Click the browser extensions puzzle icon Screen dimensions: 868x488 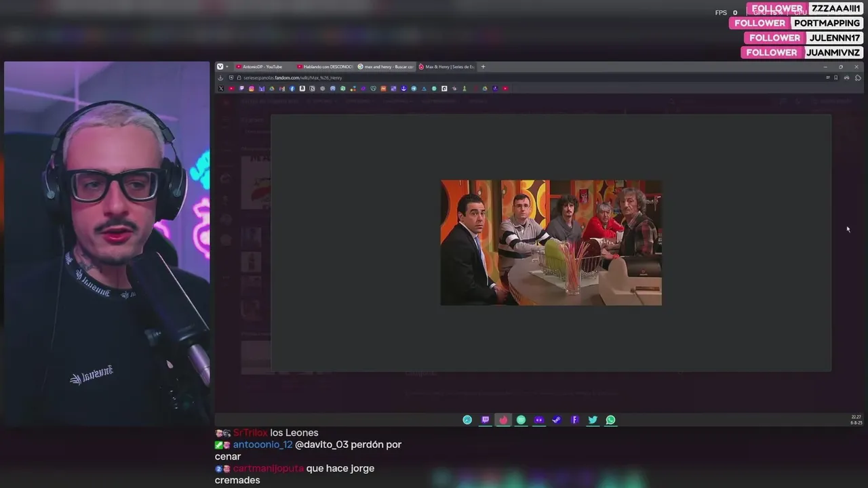click(858, 78)
